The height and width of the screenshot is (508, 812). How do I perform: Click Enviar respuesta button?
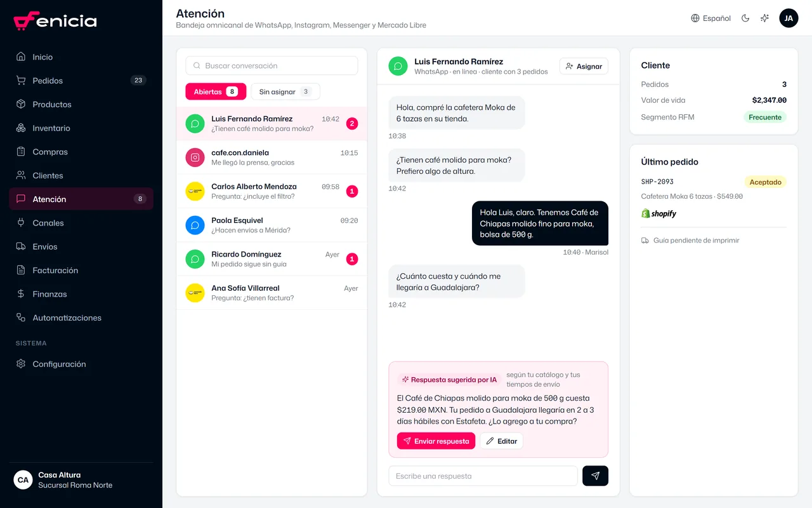coord(436,441)
